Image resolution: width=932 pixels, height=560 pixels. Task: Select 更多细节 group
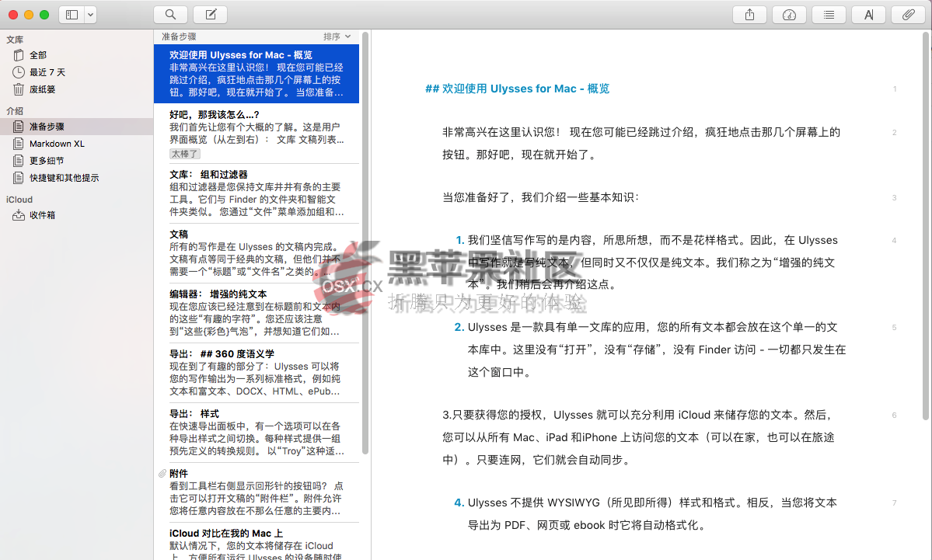pos(76,161)
